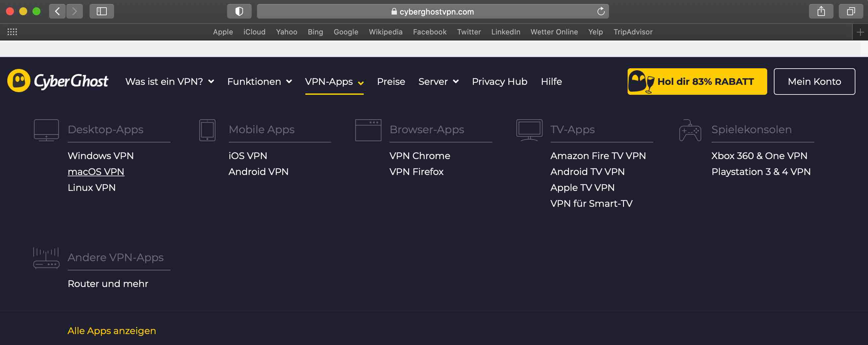Expand the Funktionen dropdown menu
Image resolution: width=868 pixels, height=345 pixels.
(x=260, y=82)
